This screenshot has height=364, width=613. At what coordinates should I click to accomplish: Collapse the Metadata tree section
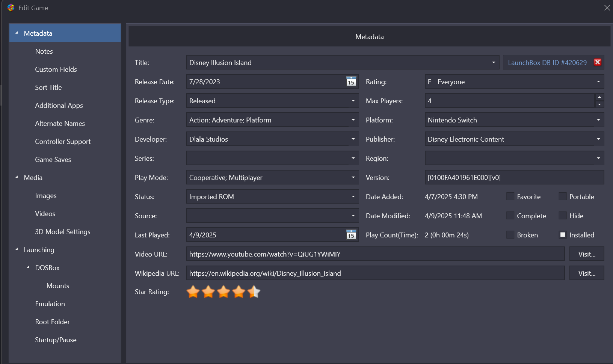pos(17,33)
